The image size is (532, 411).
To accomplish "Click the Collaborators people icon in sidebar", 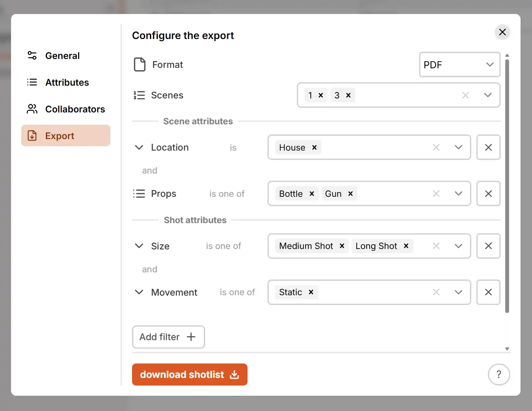I will point(31,109).
